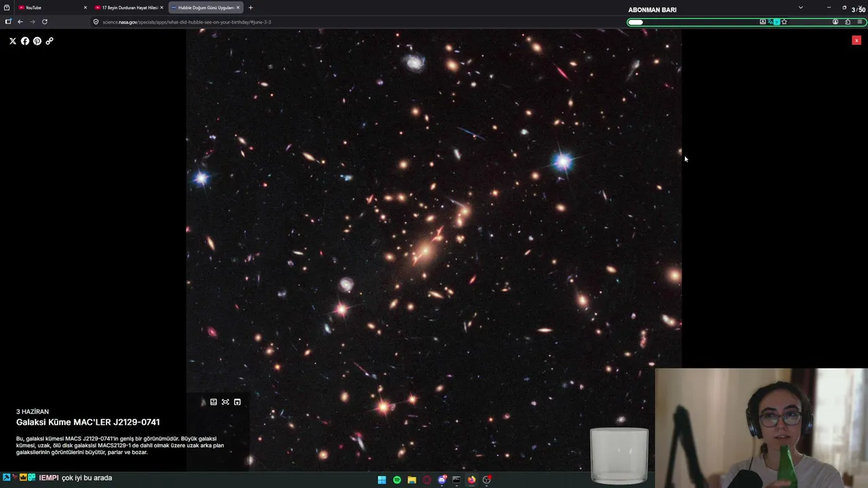Click the page translate icon in toolbar
The width and height of the screenshot is (868, 488).
[770, 22]
